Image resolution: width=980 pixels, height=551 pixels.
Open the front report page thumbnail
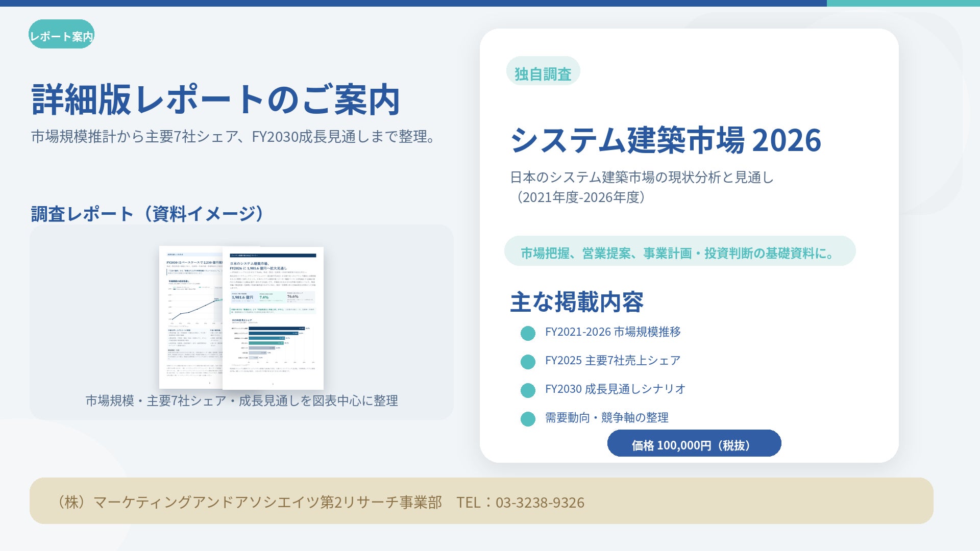coord(273,318)
